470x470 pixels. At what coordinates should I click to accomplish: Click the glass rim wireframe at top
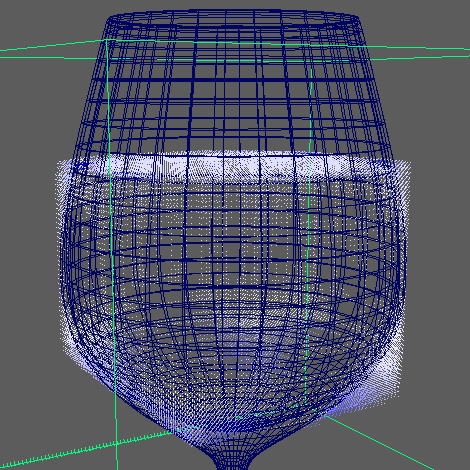pos(233,19)
